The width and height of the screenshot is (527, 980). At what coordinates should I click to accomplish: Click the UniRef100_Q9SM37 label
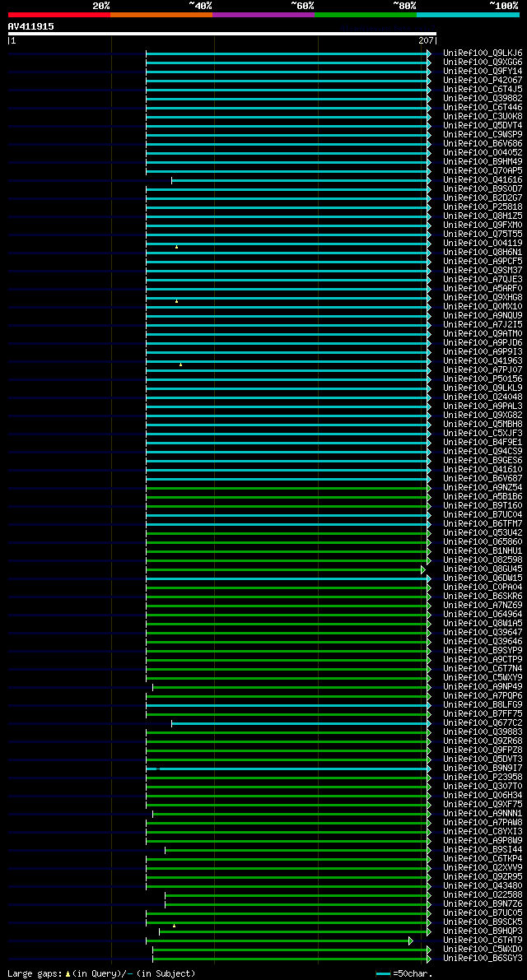[x=483, y=271]
